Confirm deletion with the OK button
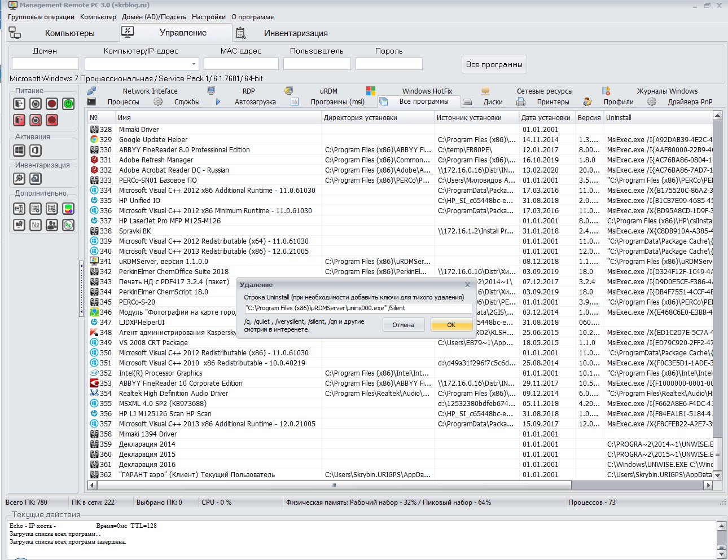This screenshot has height=560, width=728. point(451,325)
